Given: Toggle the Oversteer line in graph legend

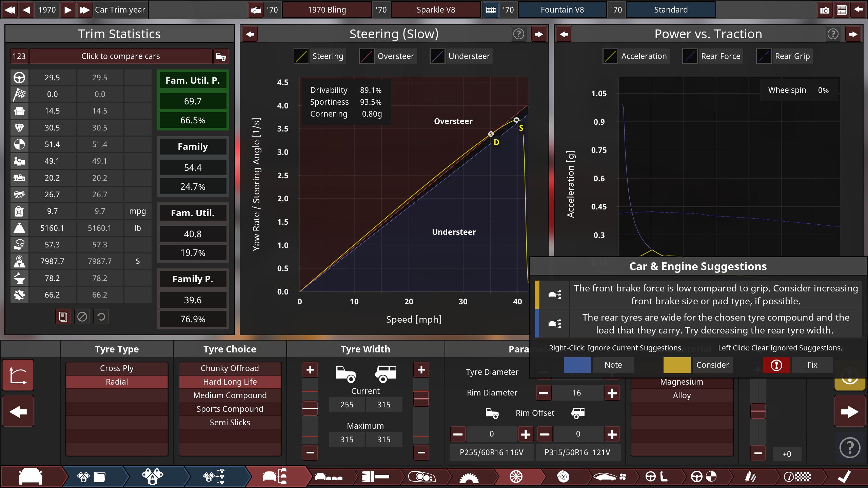Looking at the screenshot, I should coord(367,56).
